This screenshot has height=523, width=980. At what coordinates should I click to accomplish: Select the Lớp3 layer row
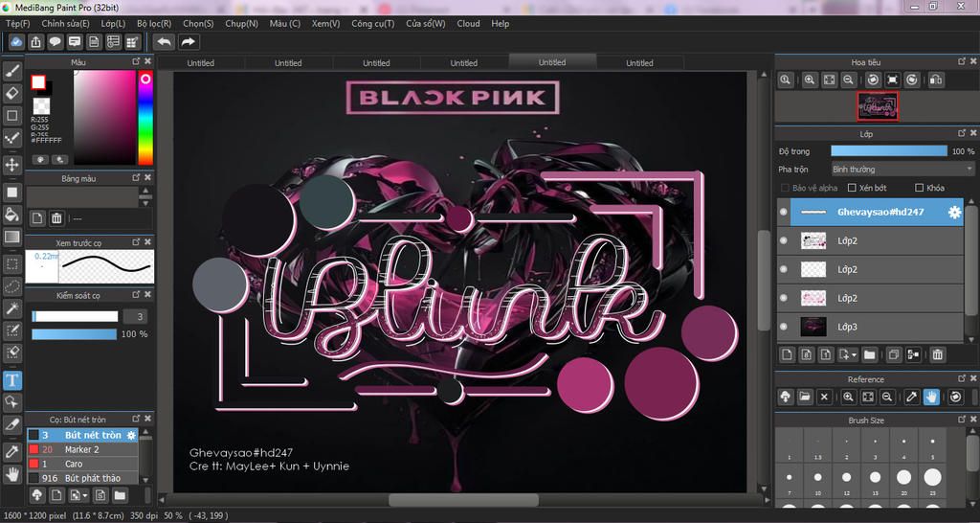tap(870, 327)
